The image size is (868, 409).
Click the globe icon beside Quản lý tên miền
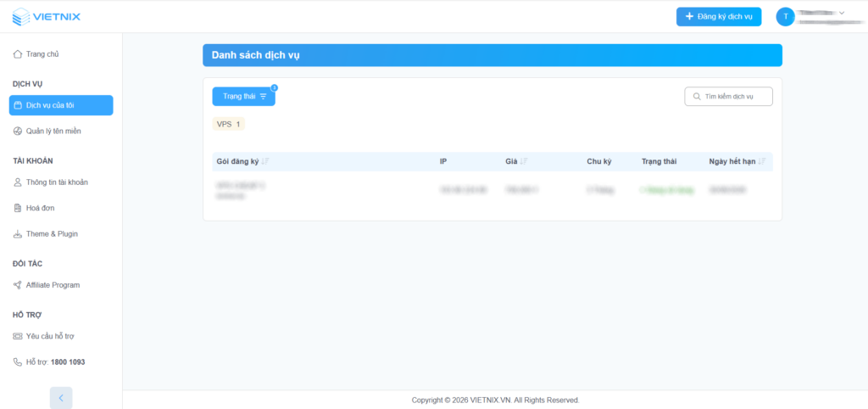click(18, 131)
